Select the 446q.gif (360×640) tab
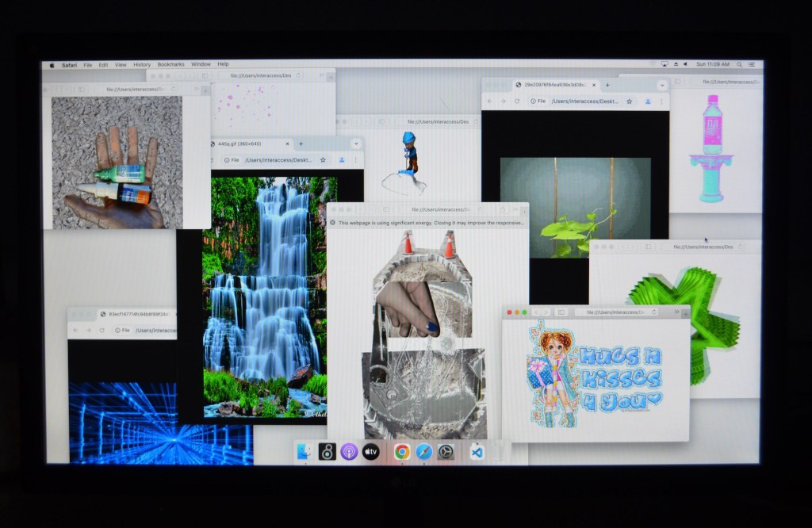812x528 pixels. [x=243, y=144]
